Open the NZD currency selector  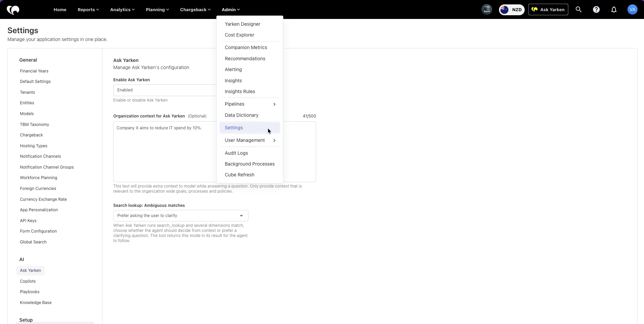512,9
